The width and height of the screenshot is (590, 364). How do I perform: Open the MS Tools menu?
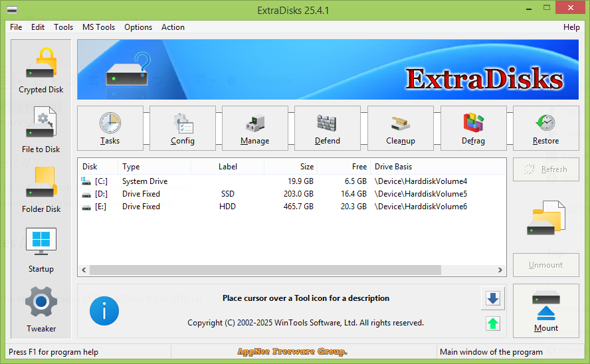point(98,27)
